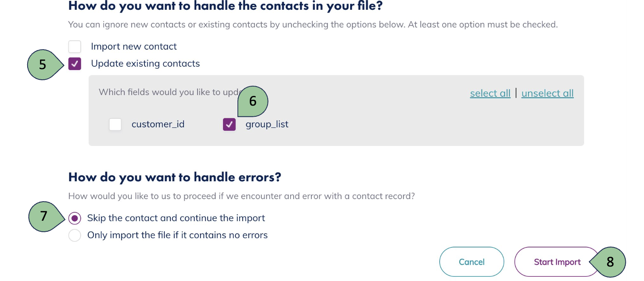The width and height of the screenshot is (644, 281).
Task: Click 'Skip the contact and continue' label text
Action: click(176, 218)
